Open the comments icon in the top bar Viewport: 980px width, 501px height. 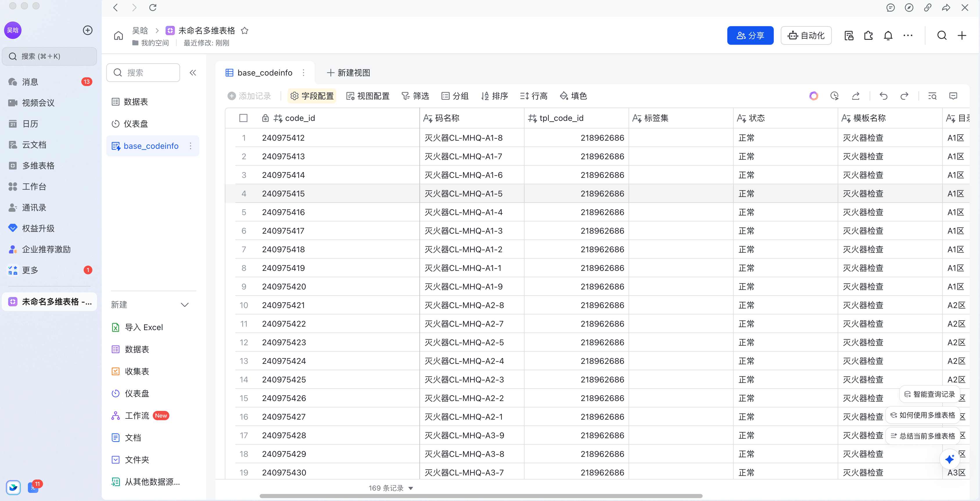pos(891,8)
